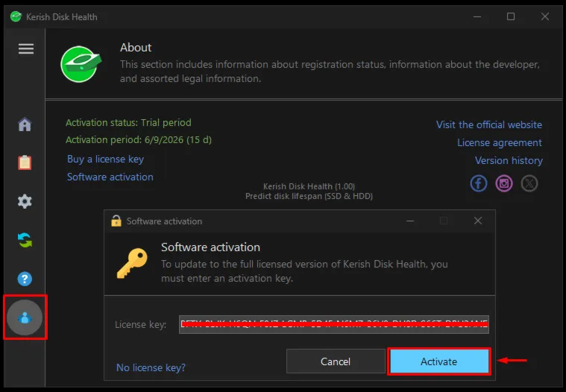Image resolution: width=566 pixels, height=392 pixels.
Task: Click the Activation status: Trial period text
Action: pyautogui.click(x=128, y=123)
